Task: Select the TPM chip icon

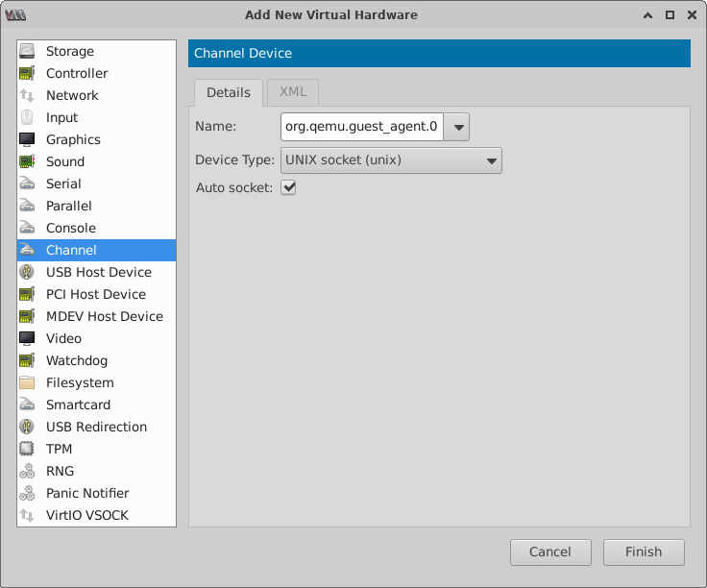Action: tap(28, 449)
